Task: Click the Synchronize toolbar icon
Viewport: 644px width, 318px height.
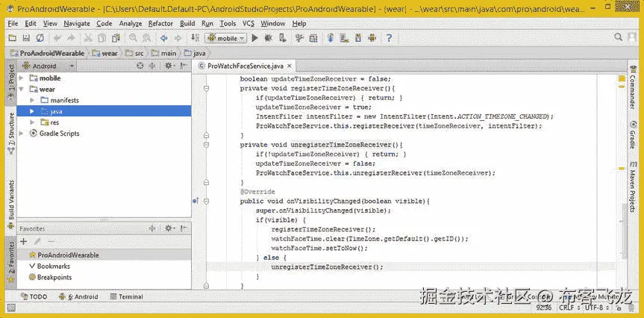Action: 40,38
